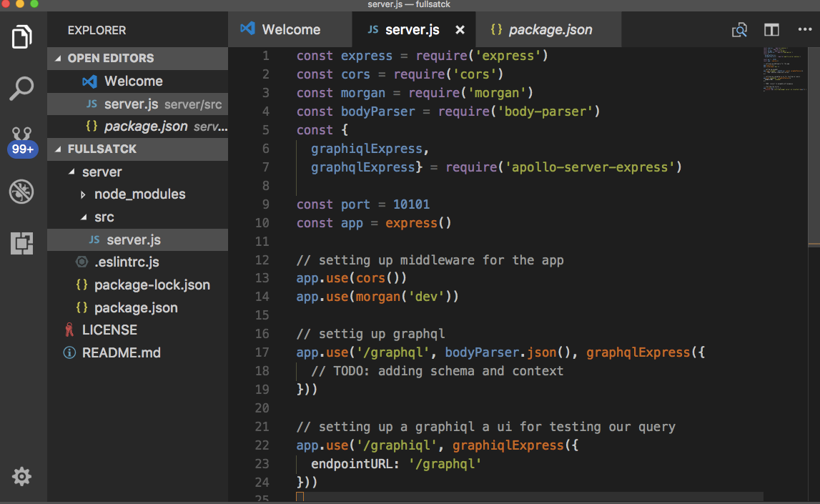Open editor search icon near top right
Viewport: 820px width, 504px height.
click(740, 30)
